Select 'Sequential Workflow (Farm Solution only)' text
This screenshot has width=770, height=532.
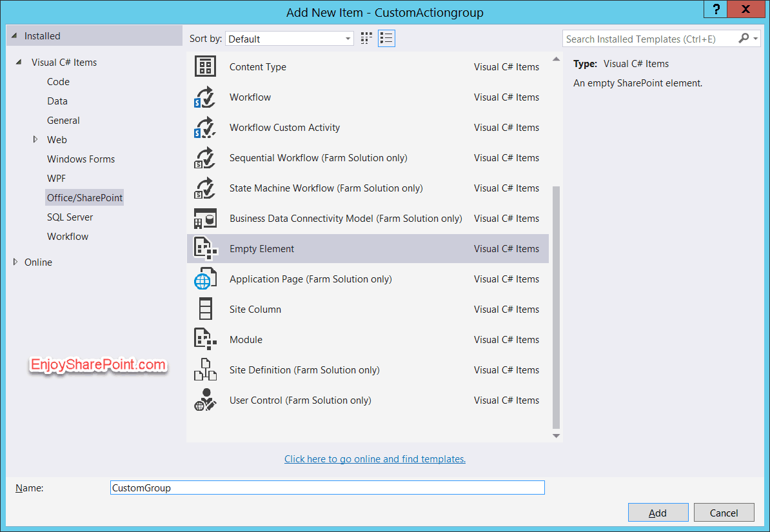pos(318,158)
